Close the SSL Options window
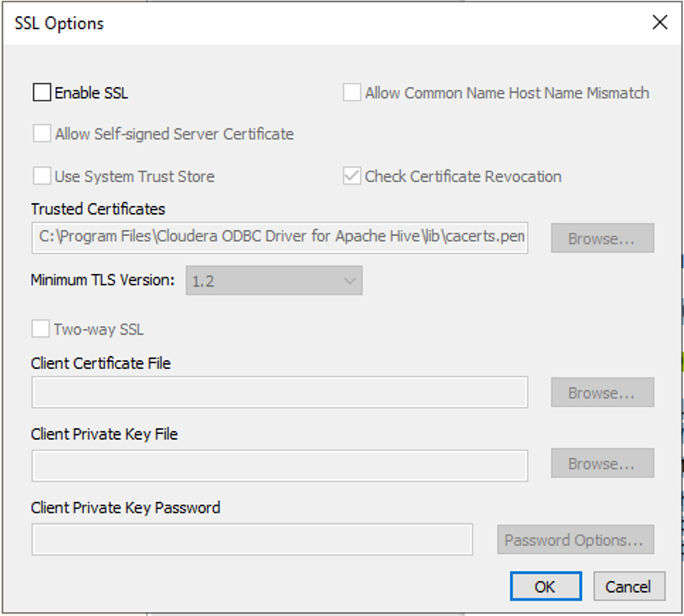Viewport: 684px width, 616px height. (x=660, y=23)
